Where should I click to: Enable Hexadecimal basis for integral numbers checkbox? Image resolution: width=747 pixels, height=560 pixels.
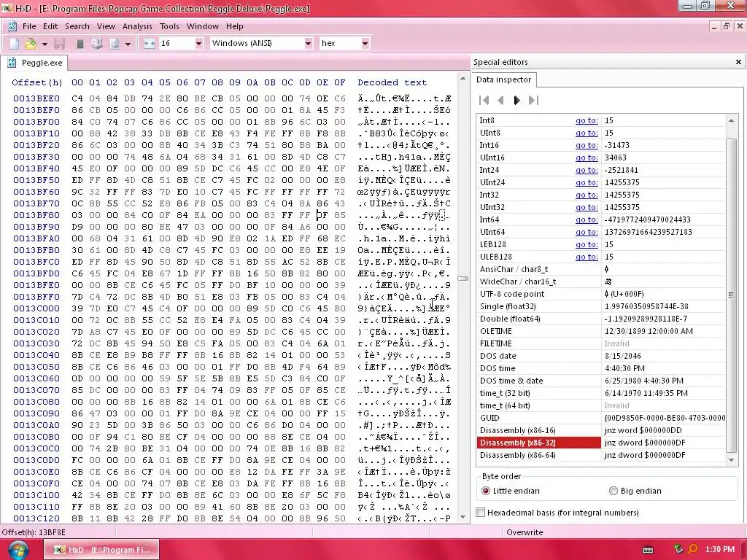(481, 513)
